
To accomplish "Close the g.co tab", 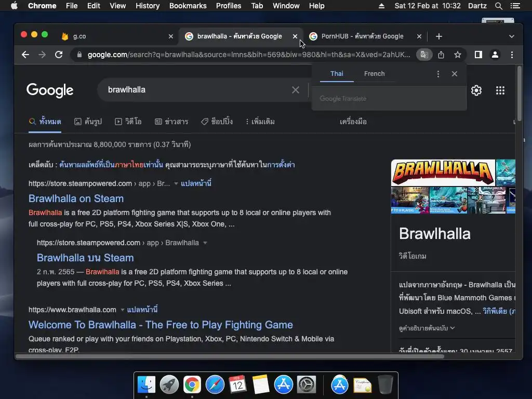I will pos(170,36).
